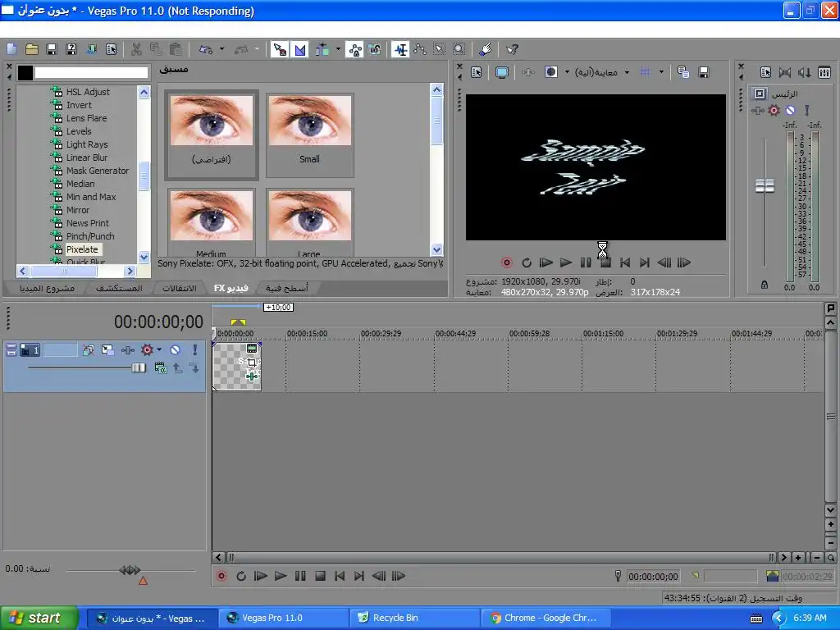Open the Auto Ripple dropdown arrow

pyautogui.click(x=338, y=49)
